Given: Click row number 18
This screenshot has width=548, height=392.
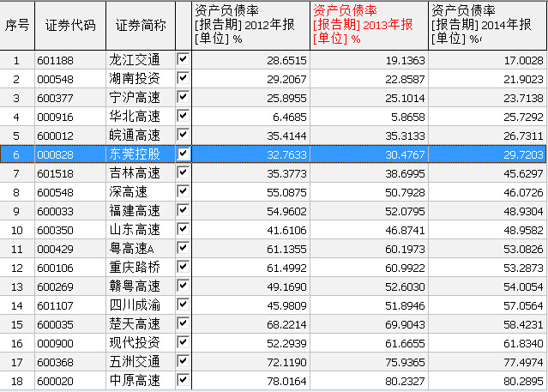Looking at the screenshot, I should pos(17,382).
